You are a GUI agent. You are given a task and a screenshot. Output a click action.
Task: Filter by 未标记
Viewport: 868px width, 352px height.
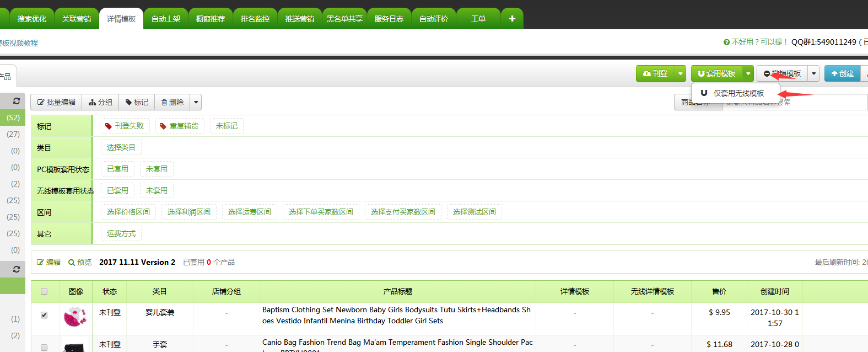coord(227,126)
